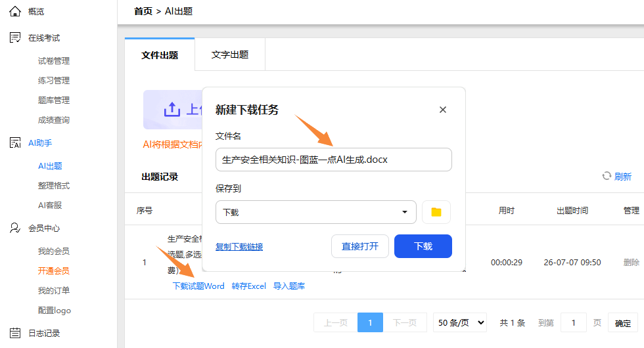Click the yellow folder browse icon

click(x=436, y=212)
